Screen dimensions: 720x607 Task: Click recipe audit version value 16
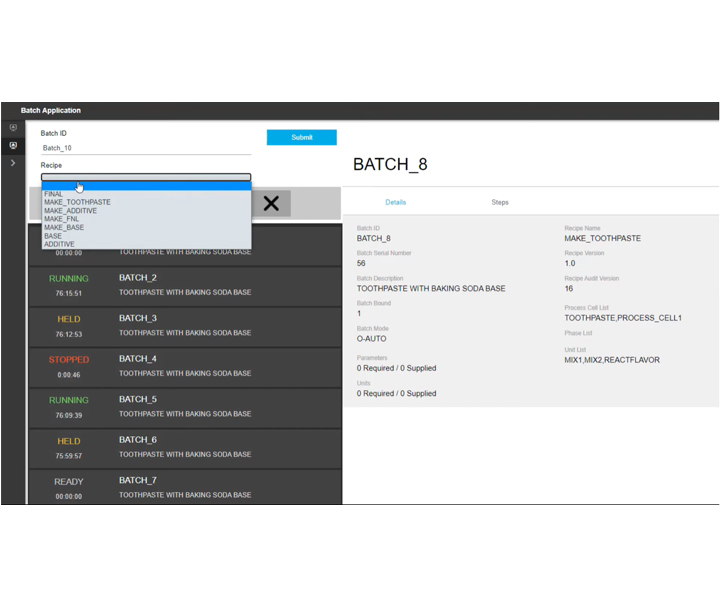pos(569,288)
